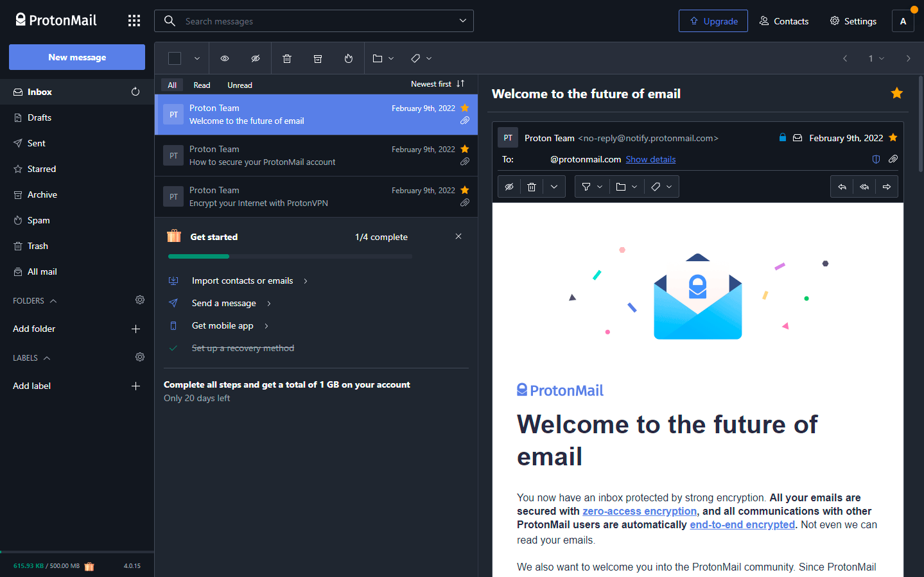Mark open message as unread

pyautogui.click(x=509, y=187)
